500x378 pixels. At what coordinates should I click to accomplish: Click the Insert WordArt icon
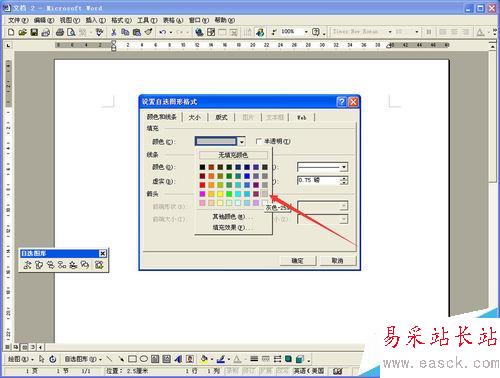point(178,359)
